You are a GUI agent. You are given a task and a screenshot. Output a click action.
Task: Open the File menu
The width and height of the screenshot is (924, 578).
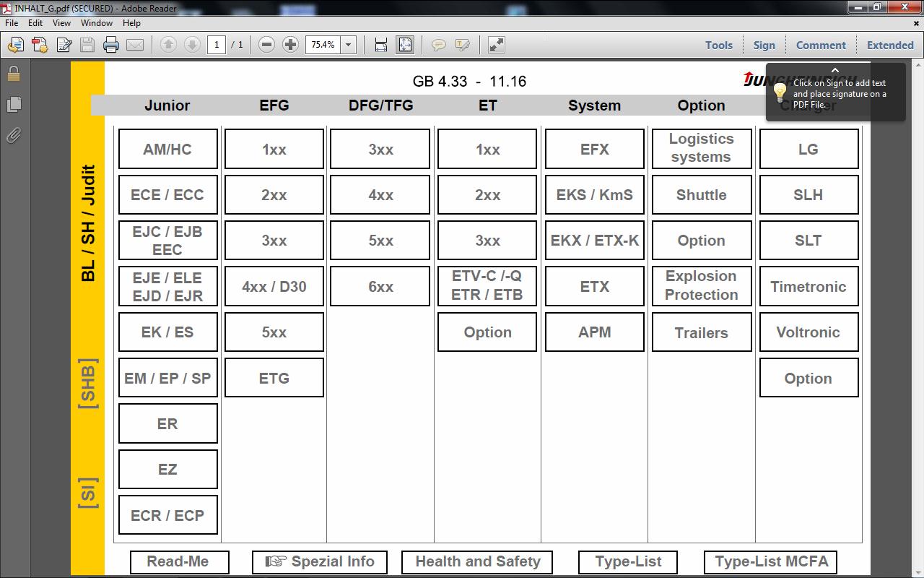click(x=12, y=23)
